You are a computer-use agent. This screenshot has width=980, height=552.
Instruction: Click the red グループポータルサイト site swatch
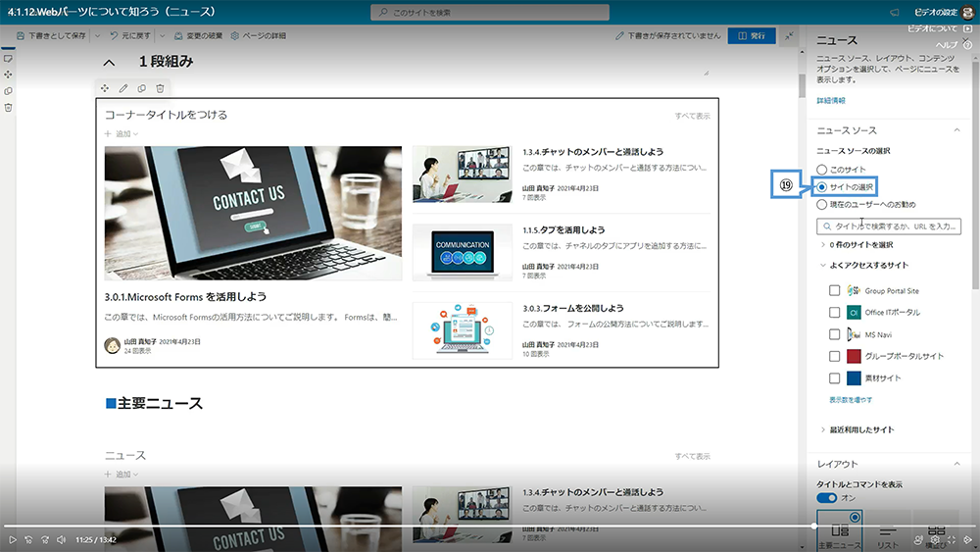pyautogui.click(x=854, y=356)
